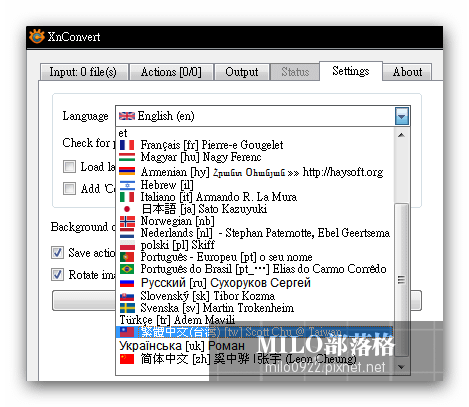Pick Norwegian [nb] language
The image size is (469, 407).
(x=255, y=221)
